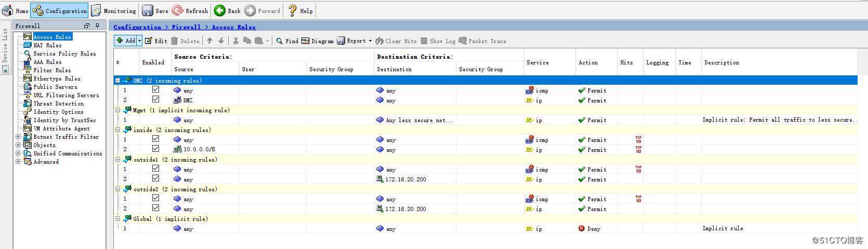
Task: Toggle Enabled checkbox for DMZ rule 1
Action: 155,89
